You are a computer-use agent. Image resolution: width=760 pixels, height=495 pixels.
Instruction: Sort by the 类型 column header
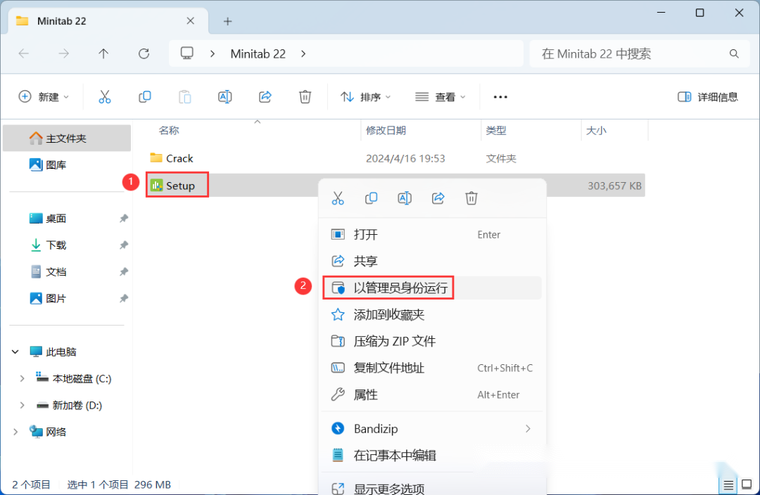click(x=496, y=130)
